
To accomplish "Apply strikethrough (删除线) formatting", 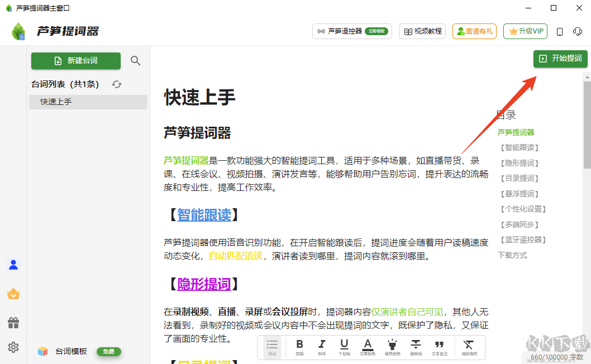I will click(x=416, y=347).
